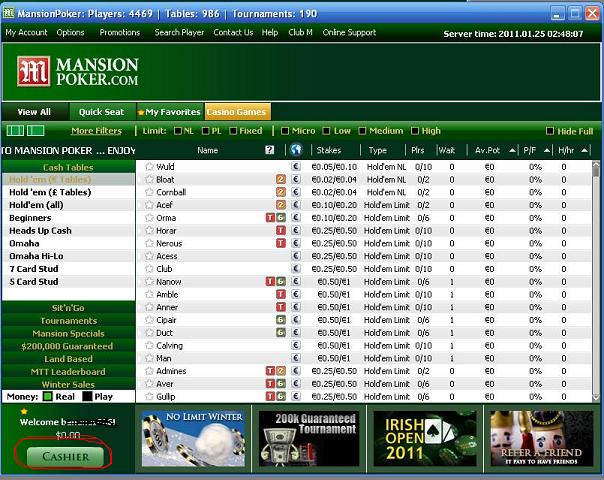Enable the High stakes filter
Viewport: 604px width, 480px height.
pyautogui.click(x=414, y=131)
